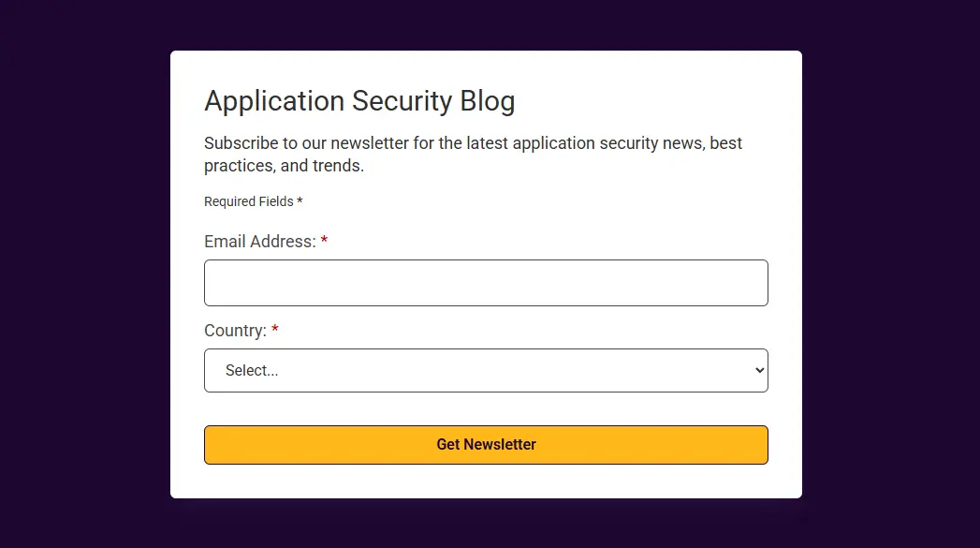Click the 'Application Security Blog' heading

359,101
